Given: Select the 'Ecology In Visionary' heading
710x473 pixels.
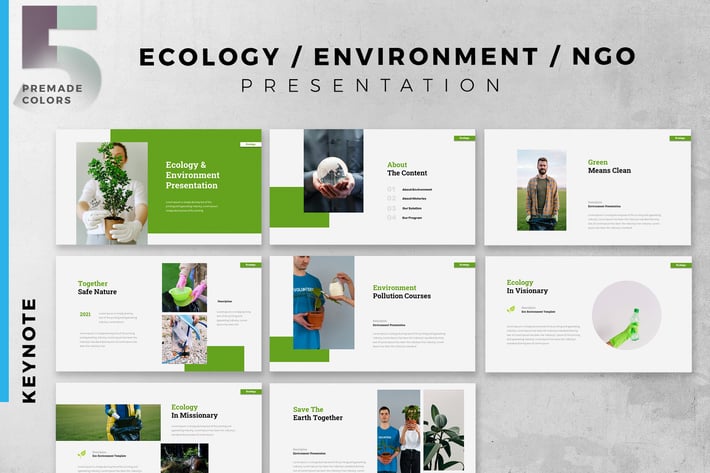Looking at the screenshot, I should click(x=527, y=287).
